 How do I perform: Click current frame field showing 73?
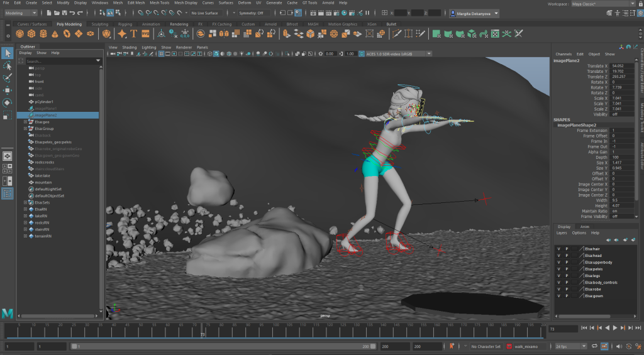coord(563,329)
